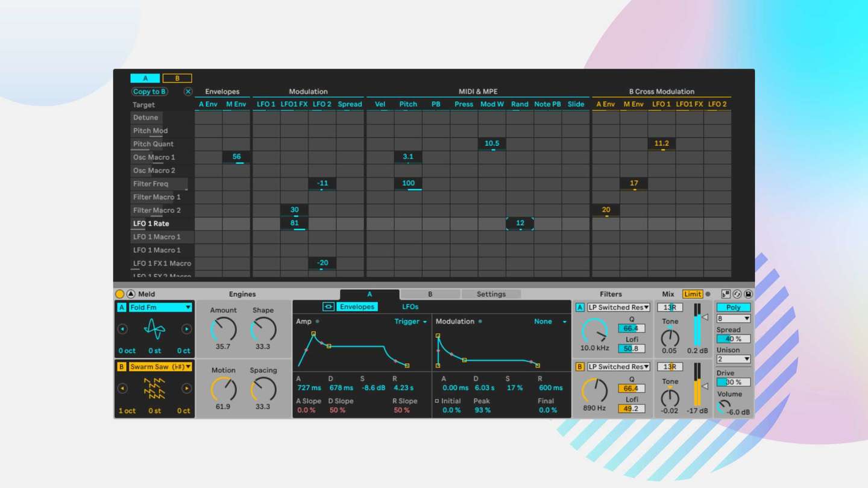Click the hot-swap preset icon
The image size is (868, 488).
coord(737,294)
